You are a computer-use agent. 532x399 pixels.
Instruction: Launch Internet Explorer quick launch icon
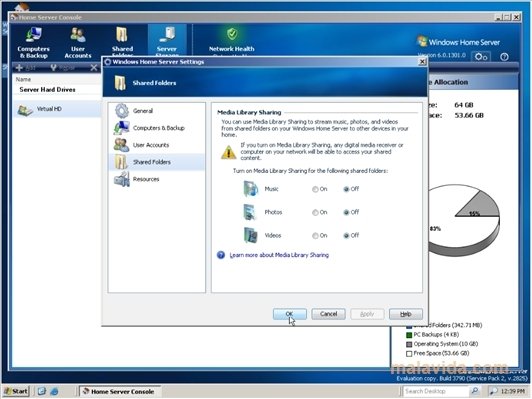(54, 391)
